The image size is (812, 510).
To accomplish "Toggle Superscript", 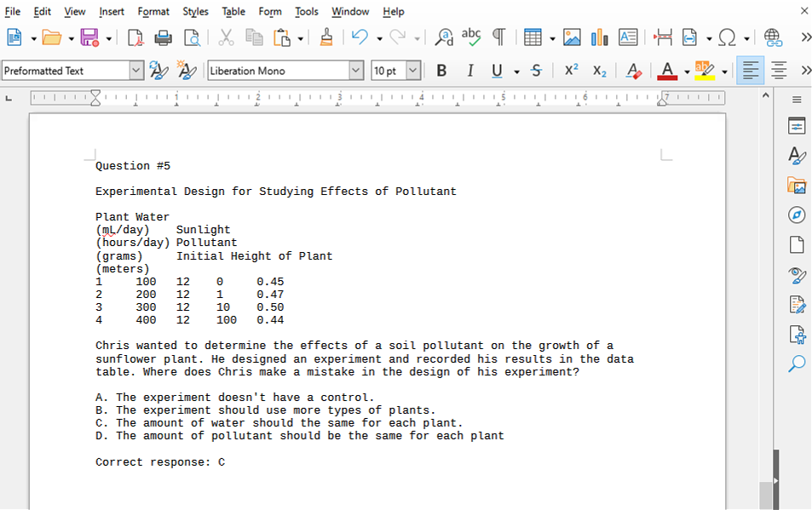I will 571,71.
